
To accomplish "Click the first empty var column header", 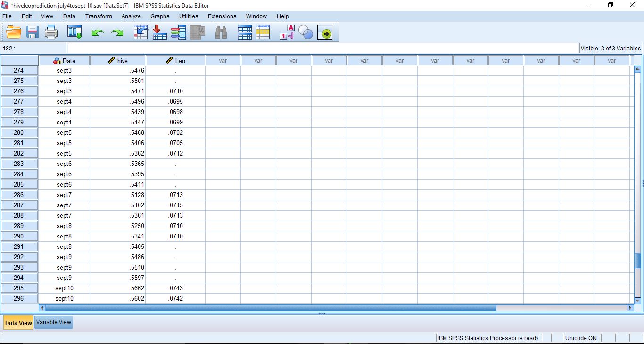I will click(223, 60).
